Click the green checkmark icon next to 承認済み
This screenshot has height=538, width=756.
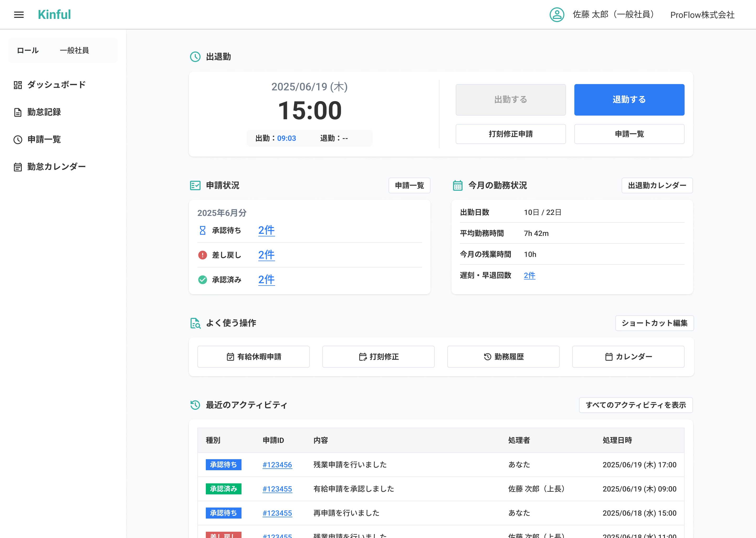(203, 280)
